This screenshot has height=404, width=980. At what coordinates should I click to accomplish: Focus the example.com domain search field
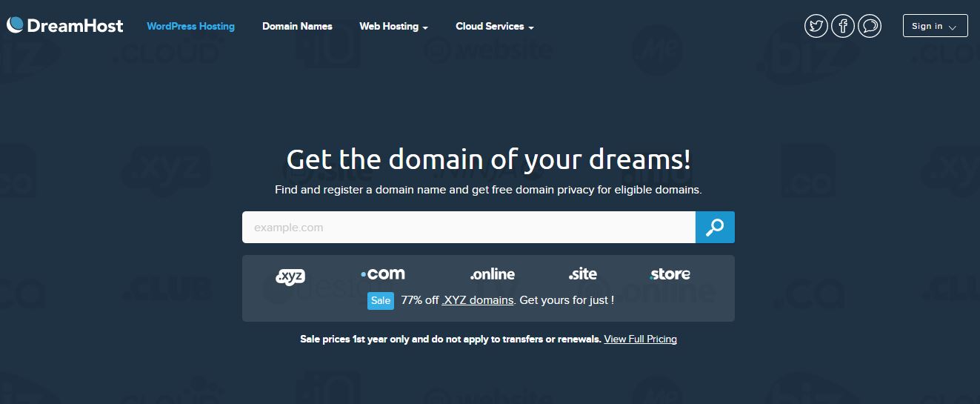469,228
